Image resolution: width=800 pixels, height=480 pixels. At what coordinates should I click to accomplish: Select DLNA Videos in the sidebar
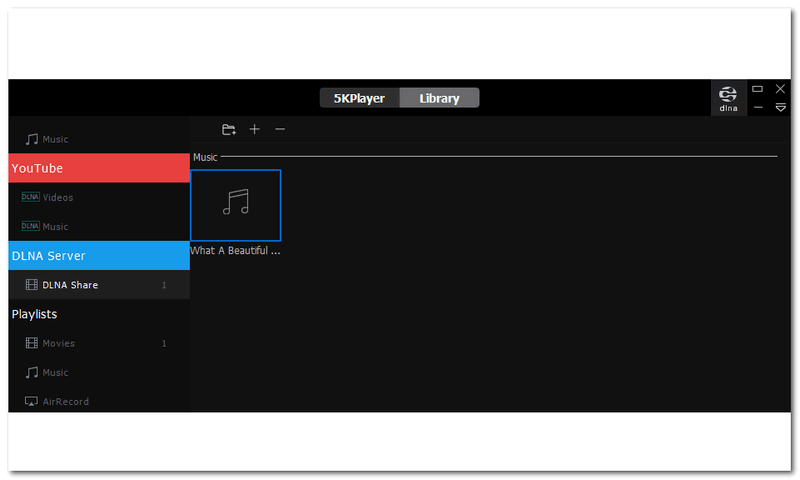99,197
